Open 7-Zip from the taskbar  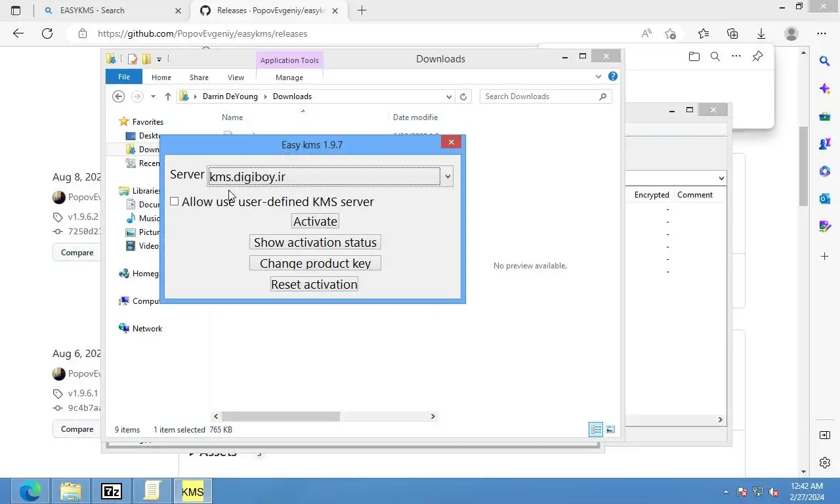[112, 491]
